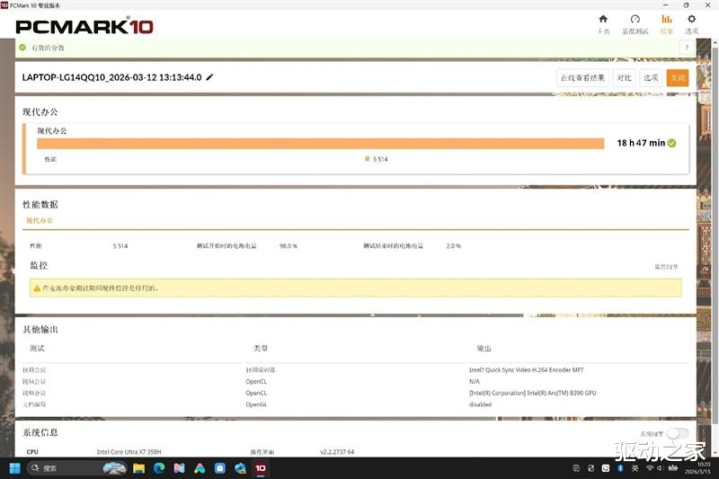
Task: Click the Intel Quick Sync Video H.264 Encoder MFT output
Action: (526, 370)
